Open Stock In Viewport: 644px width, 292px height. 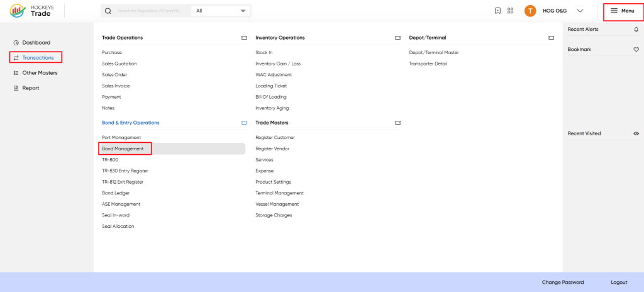click(264, 53)
